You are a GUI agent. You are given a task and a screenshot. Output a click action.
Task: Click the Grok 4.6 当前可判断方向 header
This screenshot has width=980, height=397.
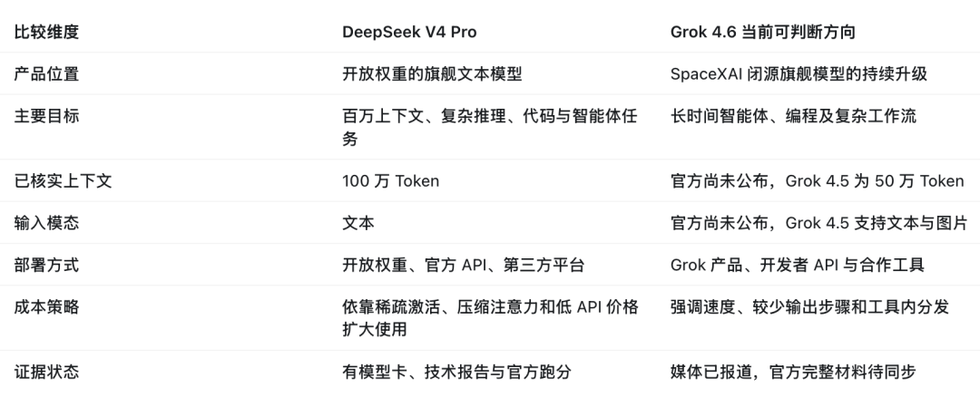tap(762, 32)
